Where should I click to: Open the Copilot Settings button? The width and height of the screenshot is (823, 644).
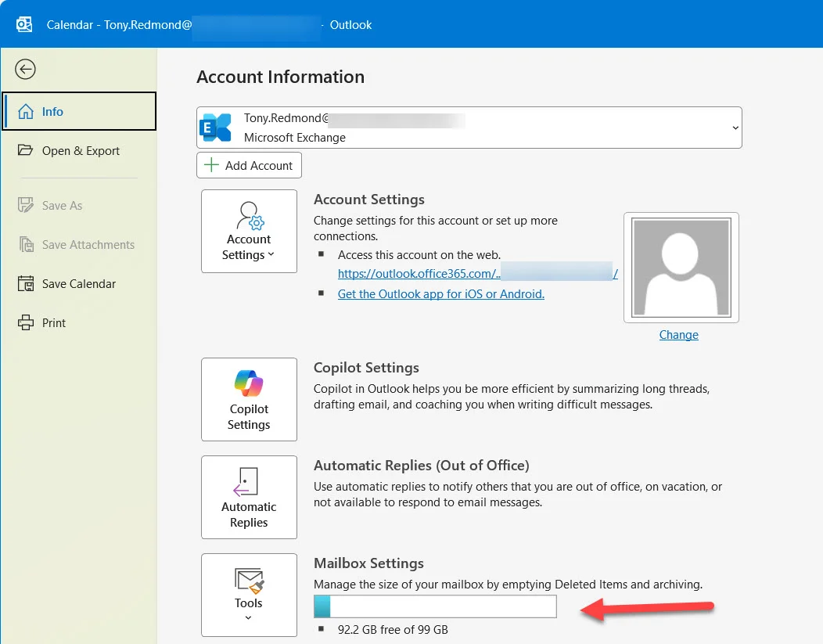pyautogui.click(x=249, y=399)
